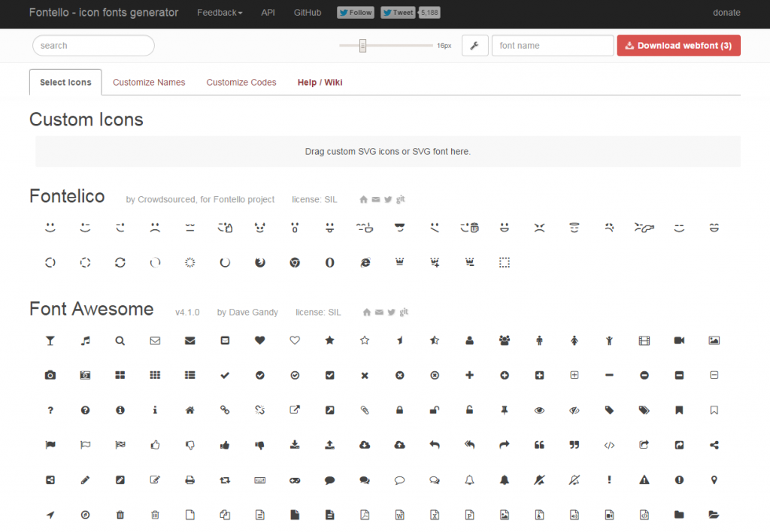
Task: Open the Help / Wiki tab
Action: (x=320, y=83)
